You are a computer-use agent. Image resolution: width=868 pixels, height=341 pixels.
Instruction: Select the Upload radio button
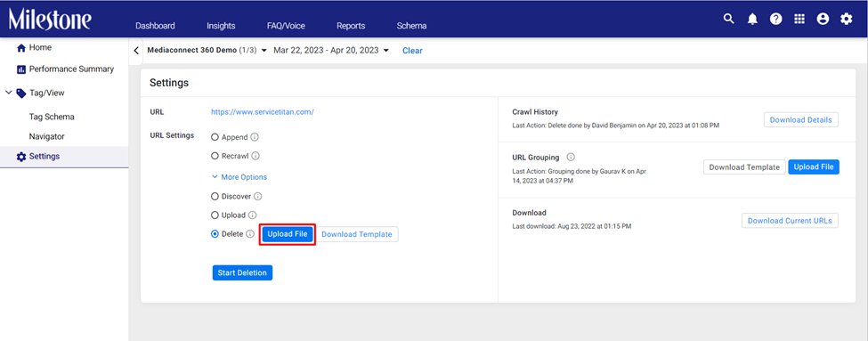215,215
